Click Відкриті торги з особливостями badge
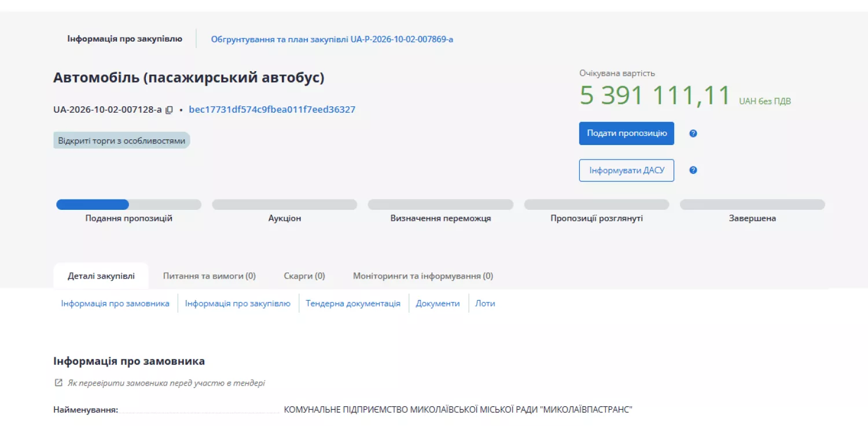This screenshot has height=426, width=868. (x=122, y=140)
